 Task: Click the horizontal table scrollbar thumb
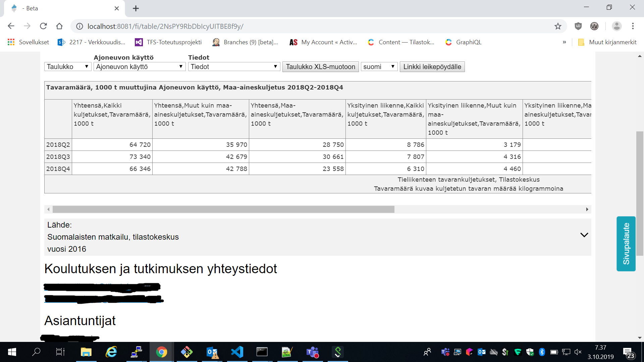click(223, 209)
